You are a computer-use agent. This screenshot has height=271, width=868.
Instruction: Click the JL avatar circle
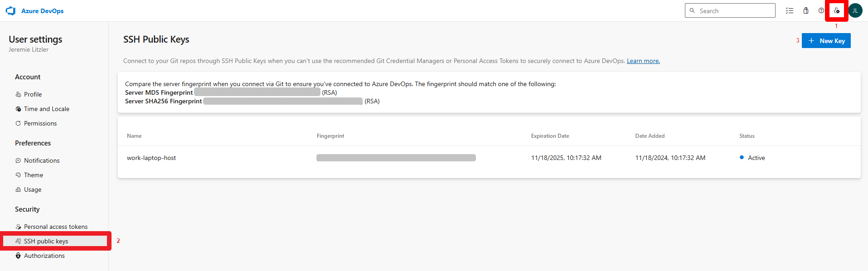tap(855, 10)
